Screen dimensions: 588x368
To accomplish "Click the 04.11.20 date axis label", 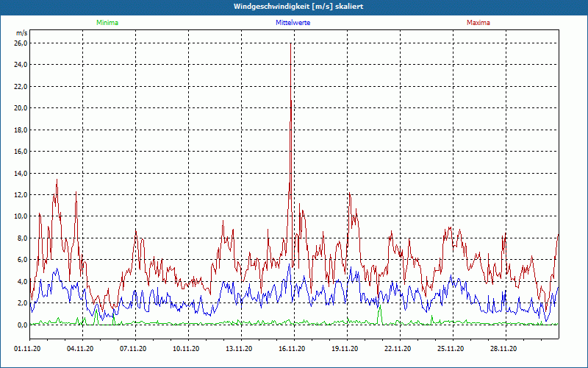I will (80, 349).
